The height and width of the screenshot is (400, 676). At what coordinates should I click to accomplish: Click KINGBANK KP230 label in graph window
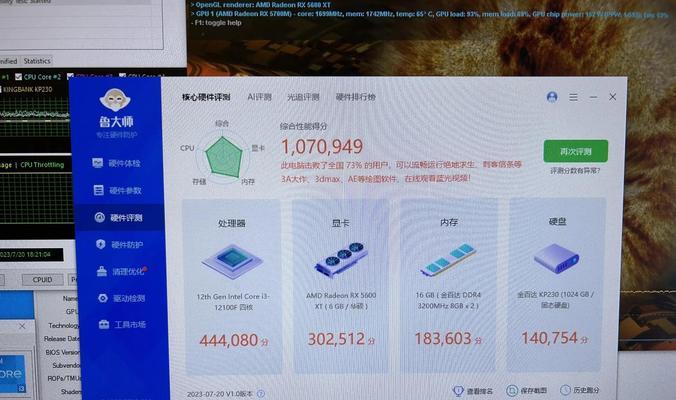(x=28, y=89)
